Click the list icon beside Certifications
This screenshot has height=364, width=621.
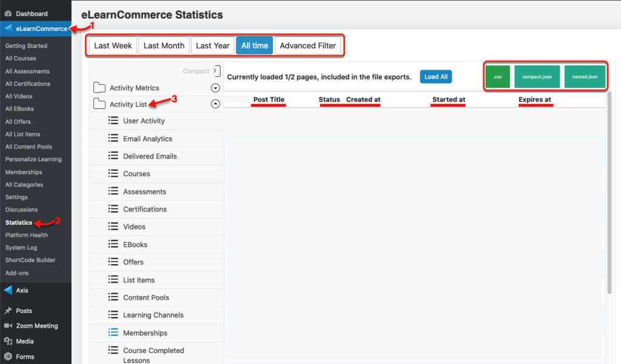(x=113, y=208)
